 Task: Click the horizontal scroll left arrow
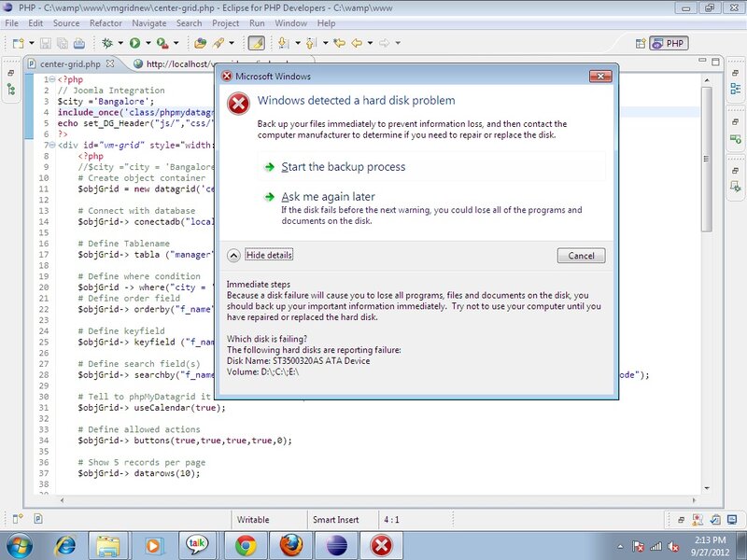coord(62,500)
